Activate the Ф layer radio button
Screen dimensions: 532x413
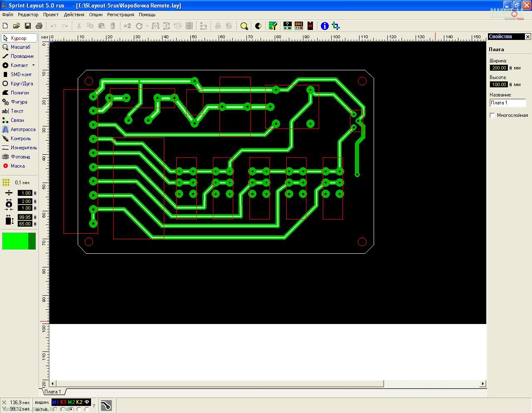coord(87,409)
